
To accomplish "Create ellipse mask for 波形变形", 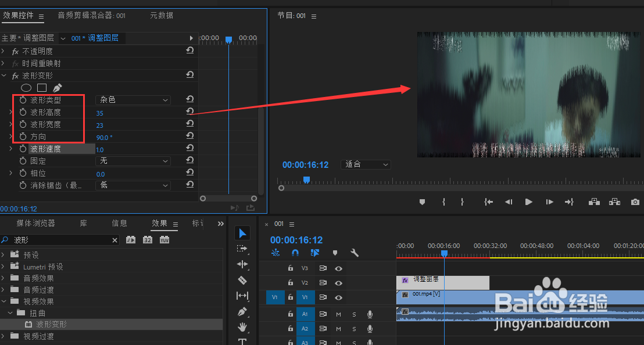I will pyautogui.click(x=26, y=88).
